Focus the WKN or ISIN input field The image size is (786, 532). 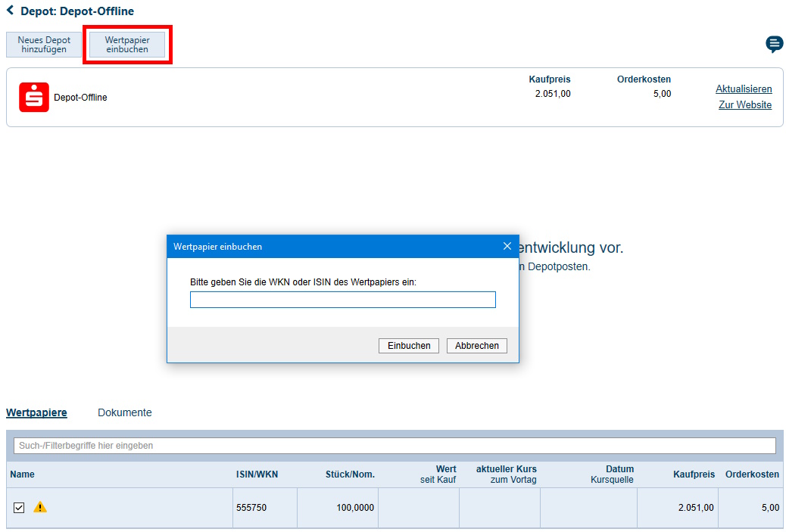[342, 300]
